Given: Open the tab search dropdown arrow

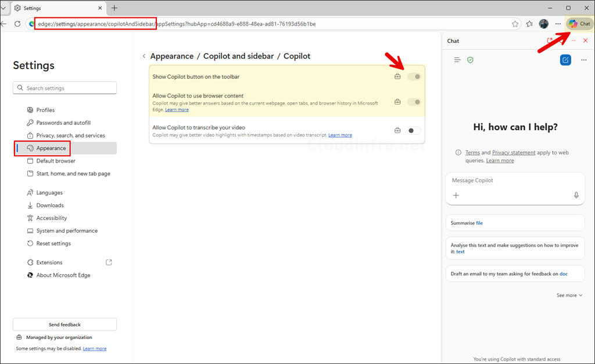Looking at the screenshot, I should point(3,8).
